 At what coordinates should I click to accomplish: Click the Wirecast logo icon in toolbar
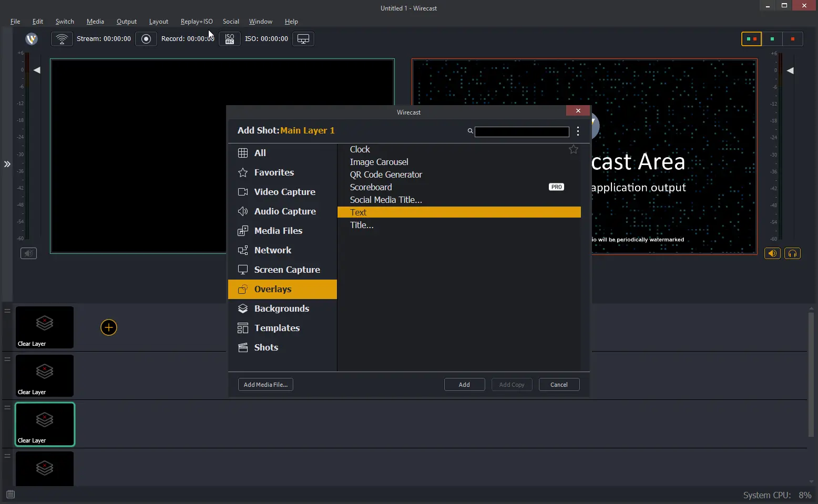[x=32, y=39]
